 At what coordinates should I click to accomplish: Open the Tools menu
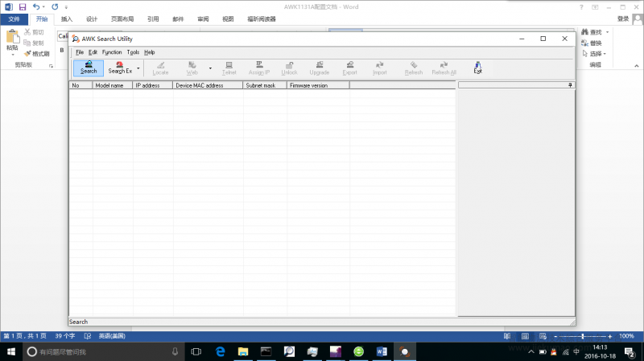click(133, 52)
